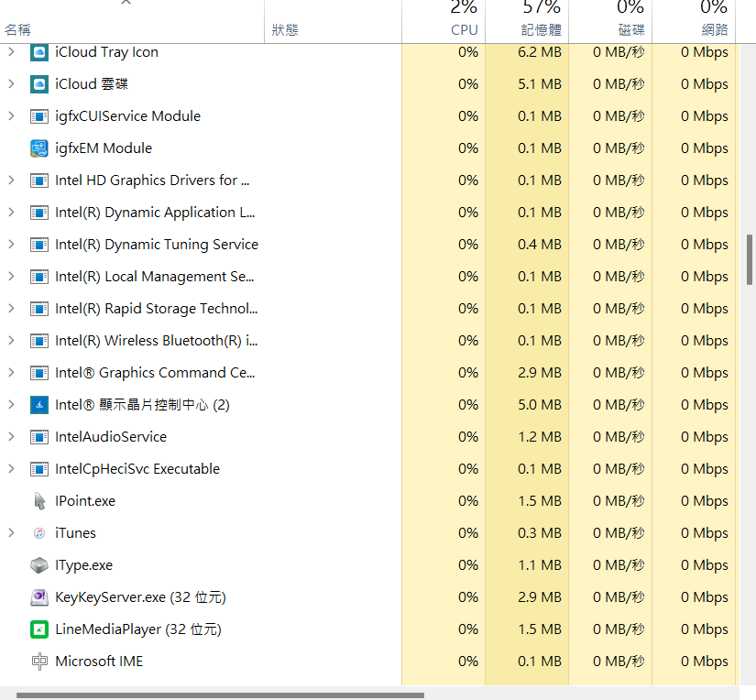This screenshot has height=700, width=756.
Task: Click the iTunes music note icon
Action: tap(39, 533)
